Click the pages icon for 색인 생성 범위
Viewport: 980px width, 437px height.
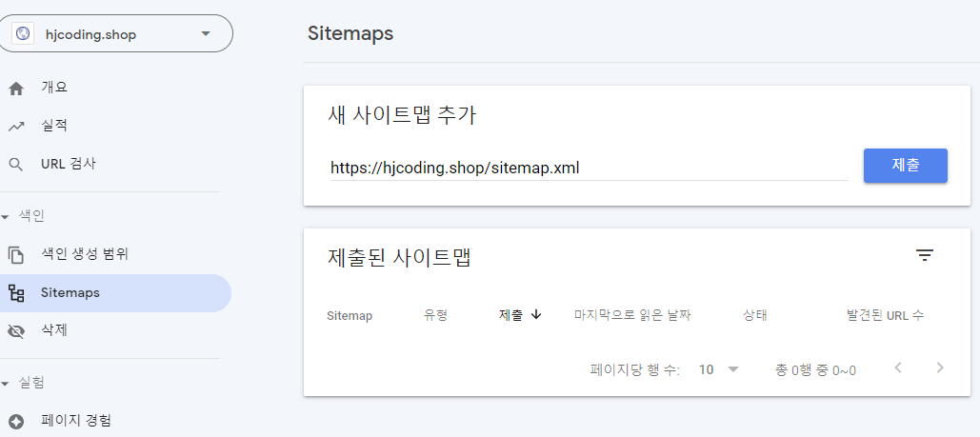[x=16, y=255]
